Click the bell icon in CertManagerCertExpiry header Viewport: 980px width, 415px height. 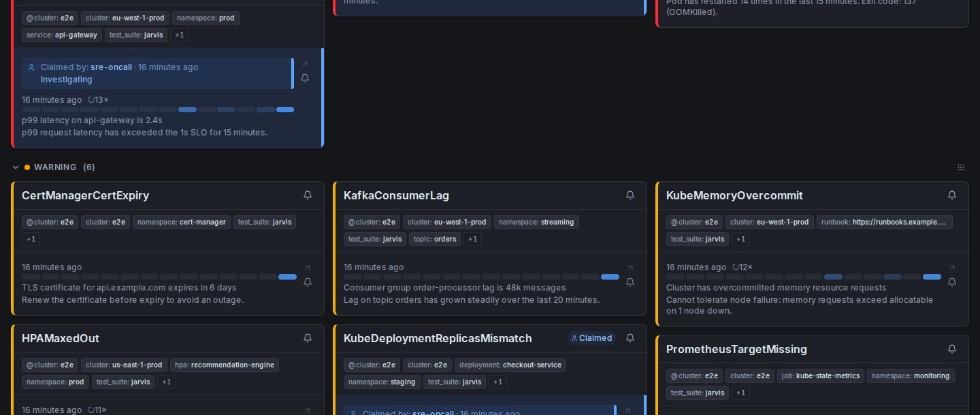308,195
